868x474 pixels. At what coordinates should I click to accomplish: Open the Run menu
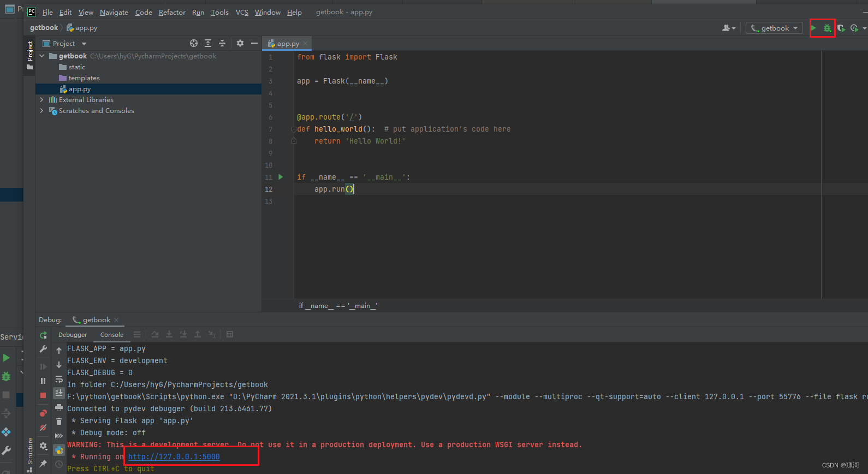coord(198,12)
